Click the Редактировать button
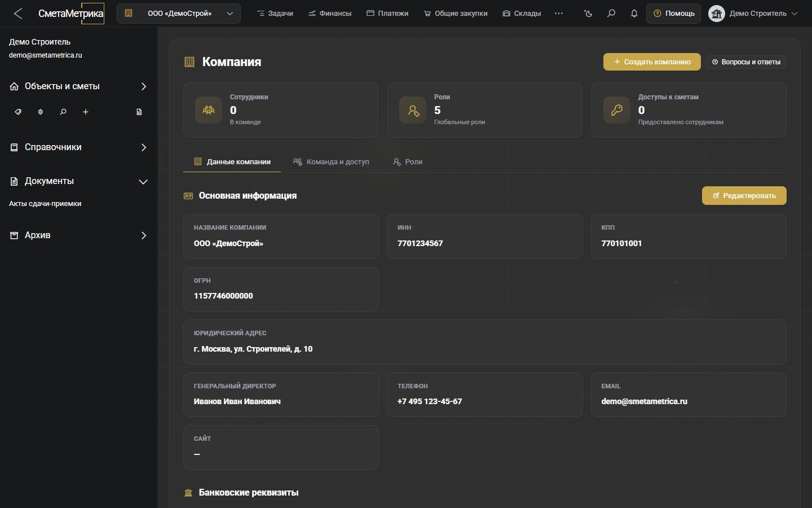Screen dimensions: 812x508 point(744,196)
